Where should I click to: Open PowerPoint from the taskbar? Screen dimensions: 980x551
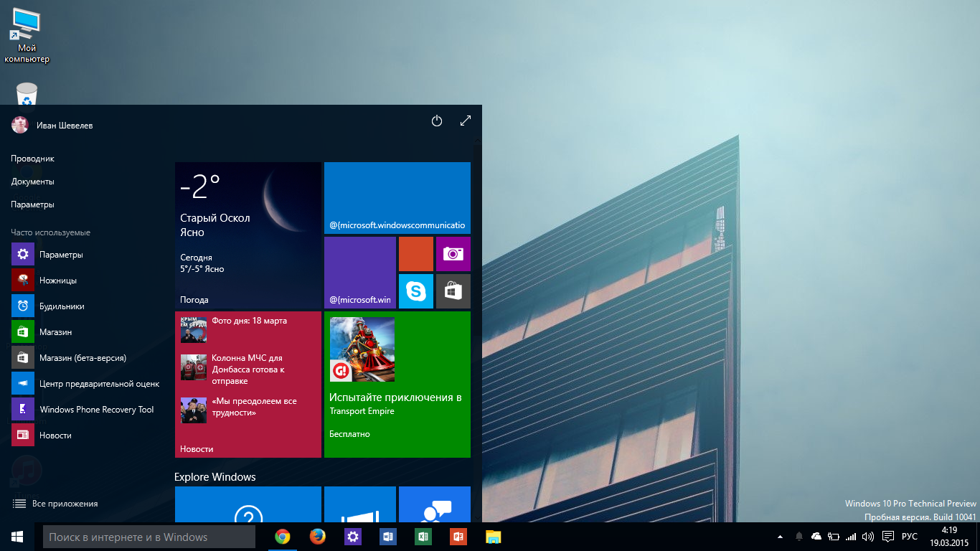pyautogui.click(x=458, y=537)
